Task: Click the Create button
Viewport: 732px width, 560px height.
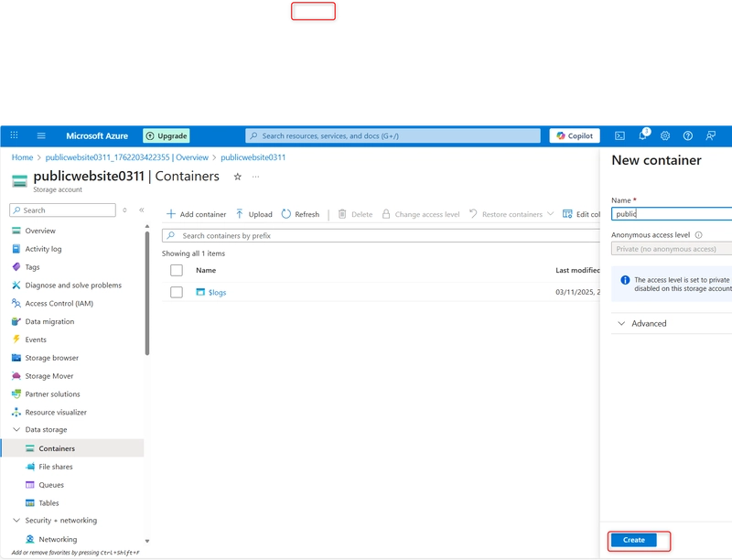Action: [634, 540]
